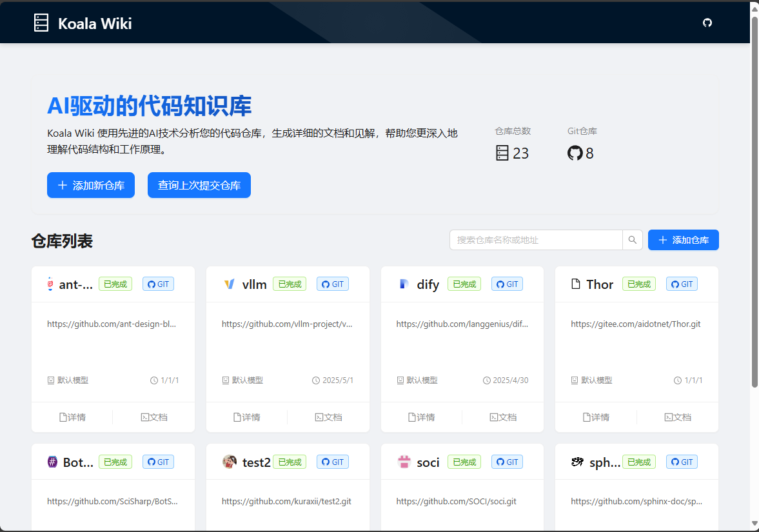Open 详情 for the Thor repository
Image resolution: width=759 pixels, height=532 pixels.
pos(596,417)
